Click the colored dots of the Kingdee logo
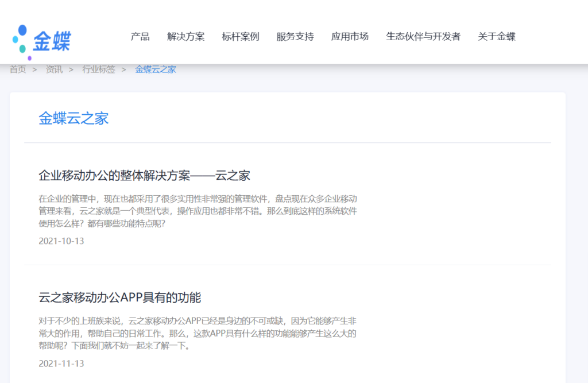 pos(20,39)
